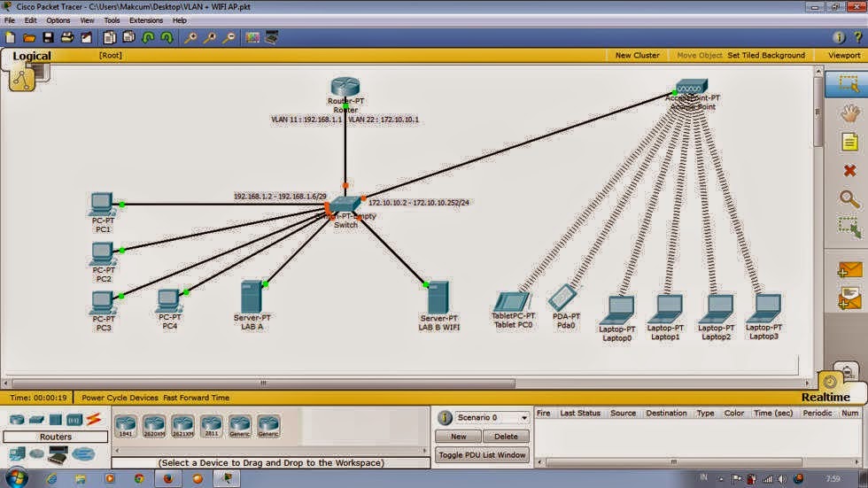868x488 pixels.
Task: Open the Extensions menu
Action: click(146, 20)
